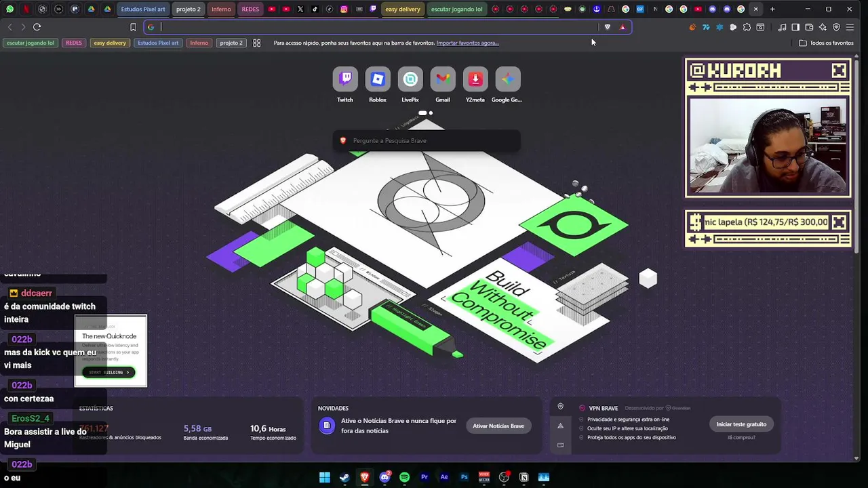Open Estudos Pixel art bookmark bar group
The image size is (868, 488).
tap(158, 43)
